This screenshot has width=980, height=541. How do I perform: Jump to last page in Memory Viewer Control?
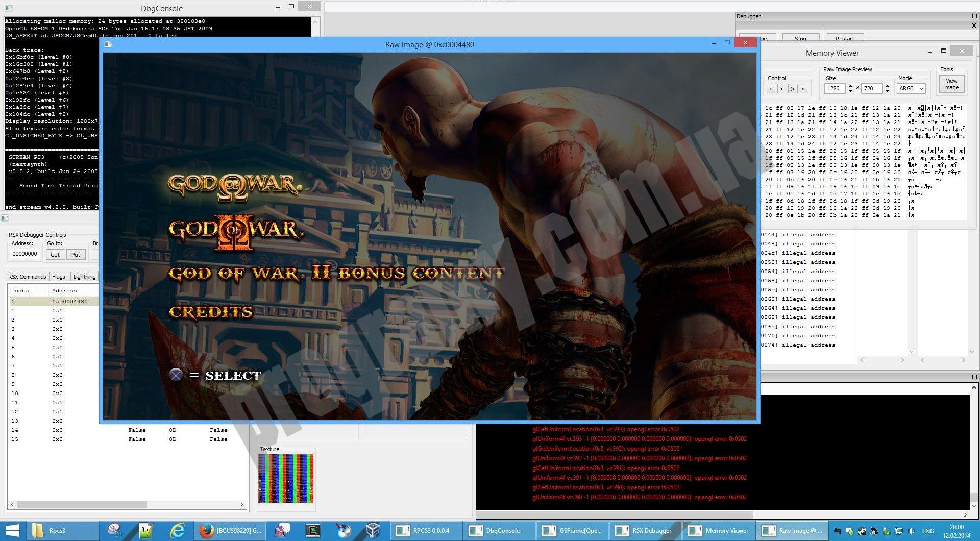[803, 89]
